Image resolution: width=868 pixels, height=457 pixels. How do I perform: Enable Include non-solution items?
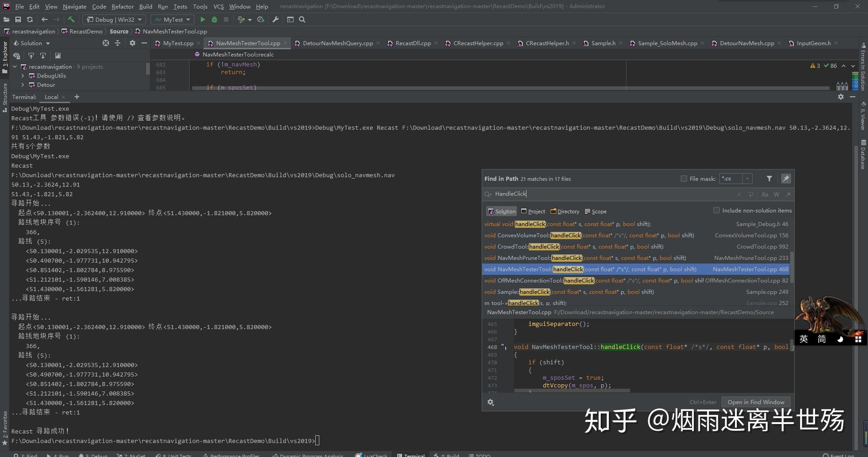716,210
